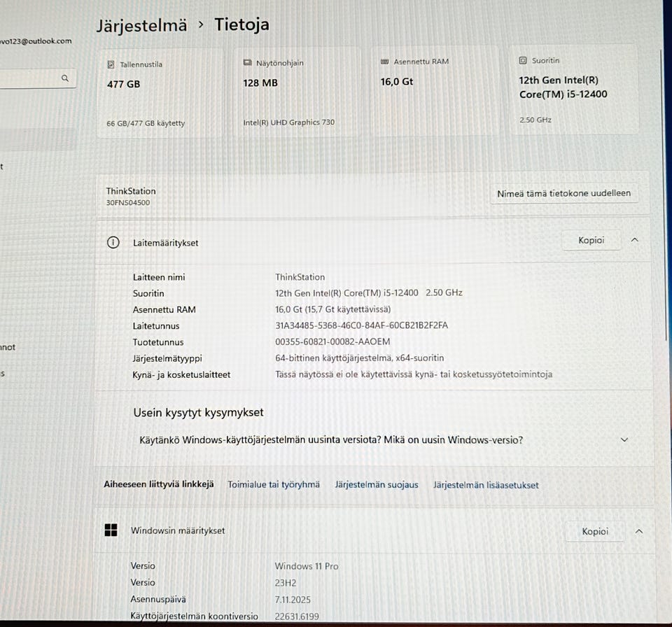Select the 64-bittinen käyttöjärjestelmä value
Image resolution: width=672 pixels, height=627 pixels.
[x=360, y=358]
